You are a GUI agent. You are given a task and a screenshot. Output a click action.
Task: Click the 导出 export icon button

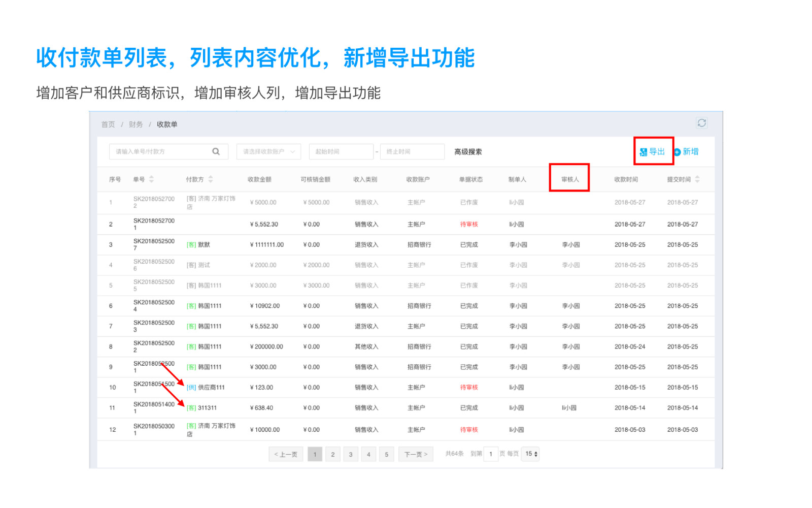tap(652, 151)
